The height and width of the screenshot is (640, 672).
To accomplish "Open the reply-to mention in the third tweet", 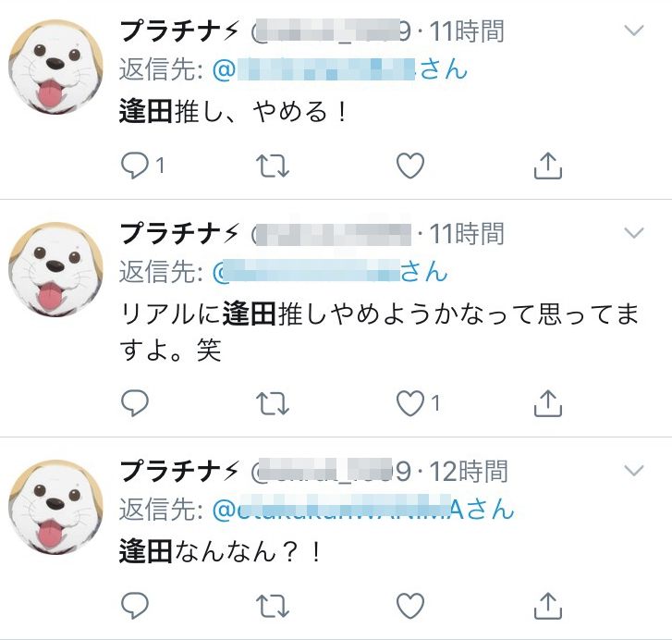I will coord(363,510).
